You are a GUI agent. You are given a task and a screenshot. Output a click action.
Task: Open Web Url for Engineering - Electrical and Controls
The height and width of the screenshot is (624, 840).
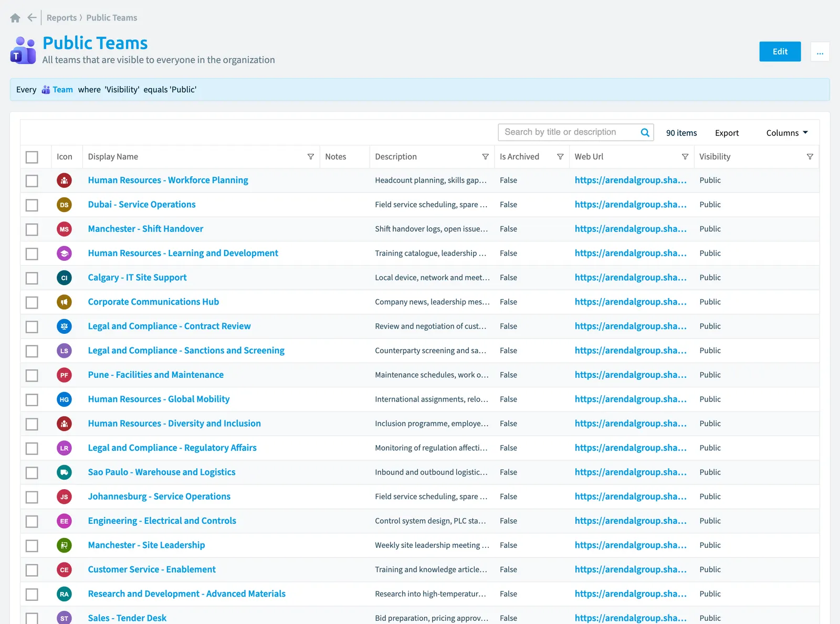[x=631, y=521]
